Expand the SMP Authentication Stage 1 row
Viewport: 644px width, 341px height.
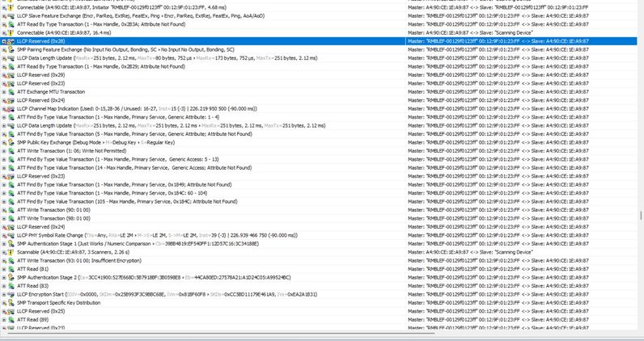[x=4, y=244]
